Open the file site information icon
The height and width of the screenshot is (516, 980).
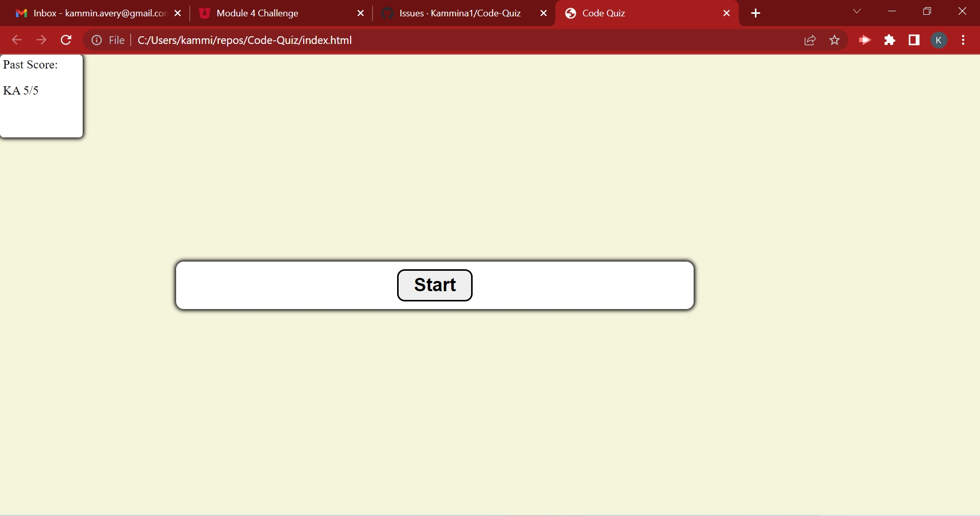96,40
